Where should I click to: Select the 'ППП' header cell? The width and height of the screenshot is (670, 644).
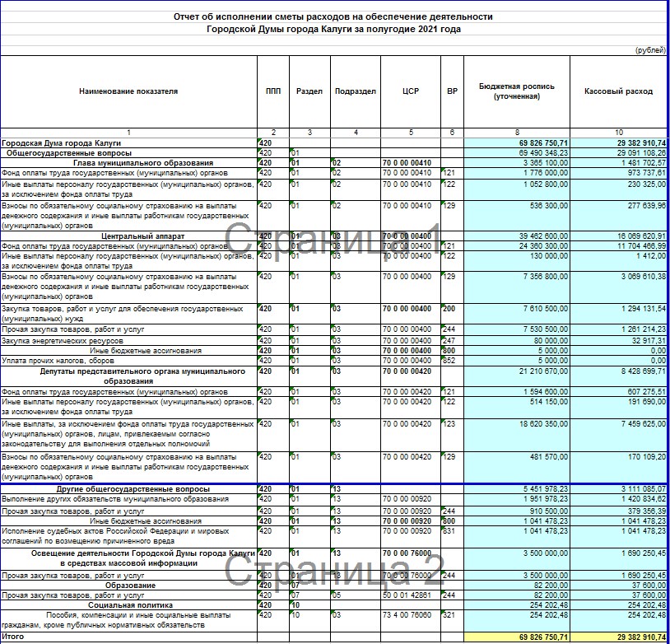pyautogui.click(x=272, y=91)
